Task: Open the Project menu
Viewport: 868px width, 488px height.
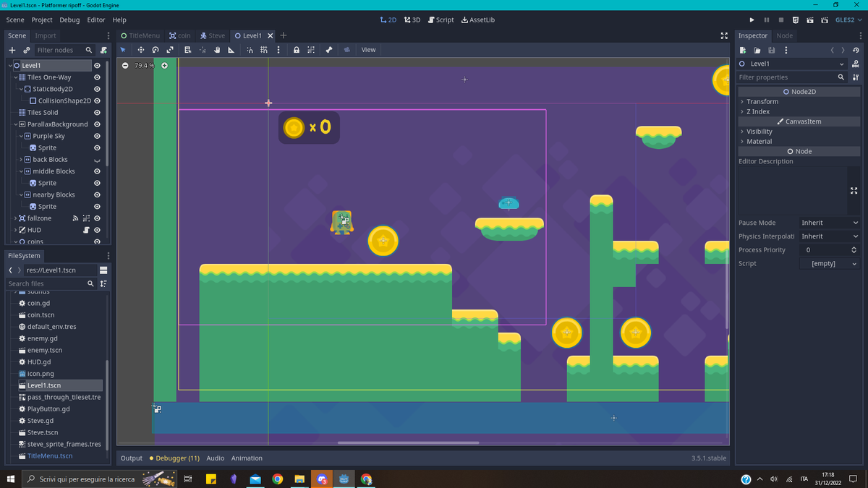Action: pyautogui.click(x=42, y=20)
